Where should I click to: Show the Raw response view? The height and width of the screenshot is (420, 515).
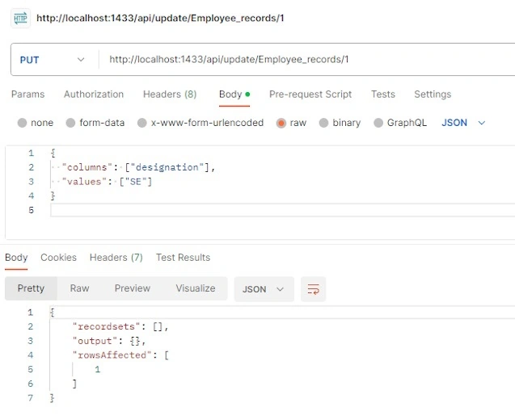[x=79, y=288]
